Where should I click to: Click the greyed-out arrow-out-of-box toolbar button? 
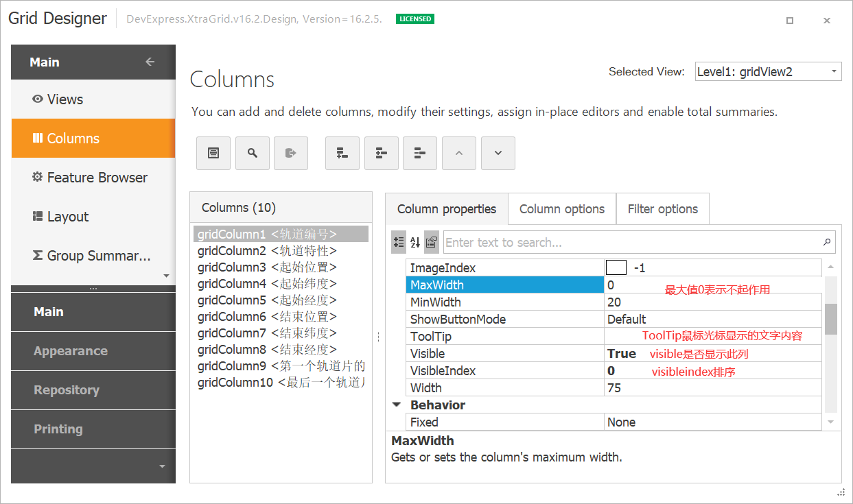pyautogui.click(x=291, y=153)
